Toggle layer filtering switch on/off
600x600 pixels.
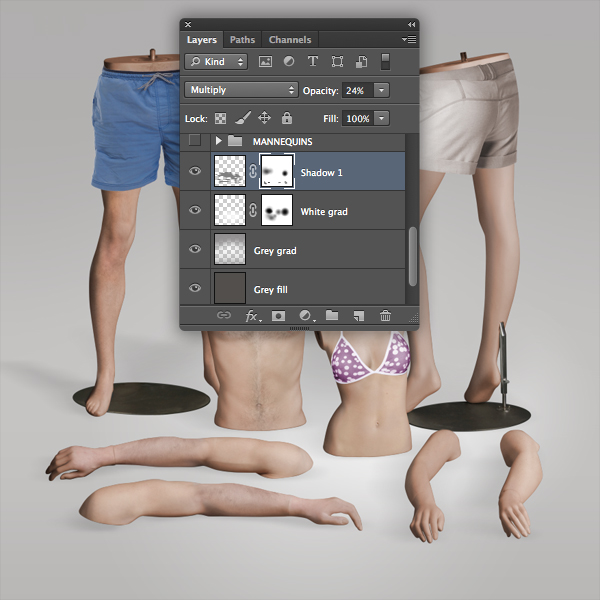coord(385,62)
